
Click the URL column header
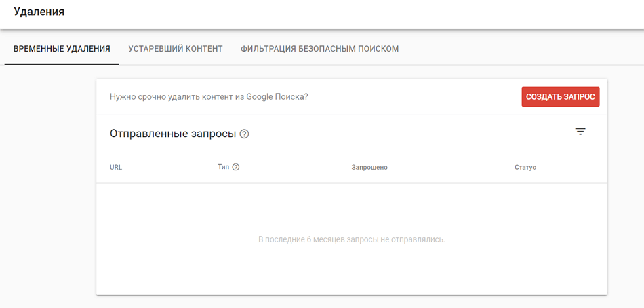[116, 168]
